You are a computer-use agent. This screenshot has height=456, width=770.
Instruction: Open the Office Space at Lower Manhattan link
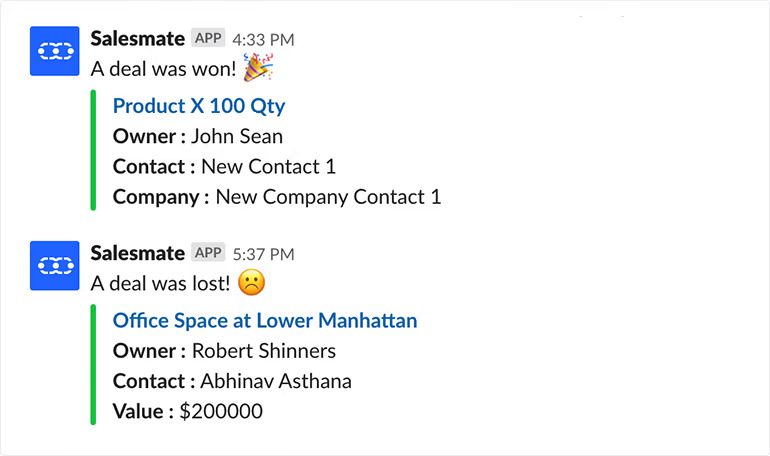(265, 321)
